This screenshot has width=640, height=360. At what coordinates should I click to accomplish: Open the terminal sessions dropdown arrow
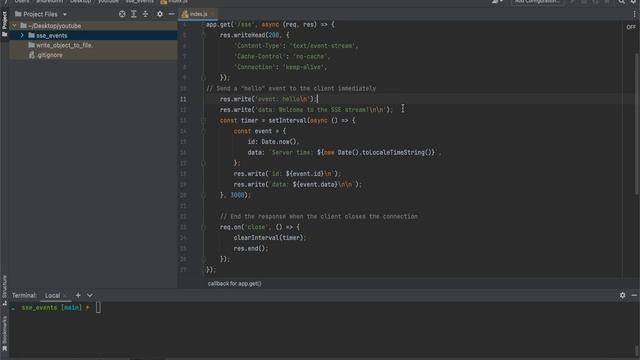pos(89,295)
